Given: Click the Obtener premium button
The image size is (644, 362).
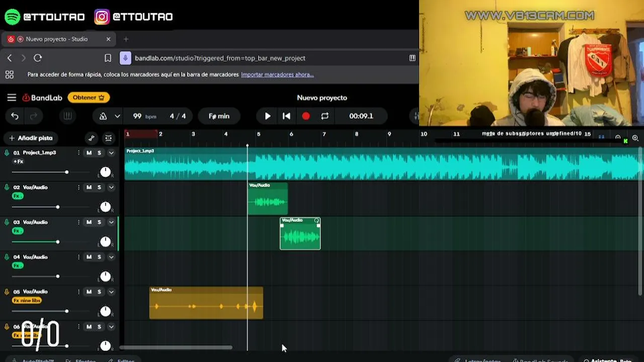Looking at the screenshot, I should click(89, 98).
